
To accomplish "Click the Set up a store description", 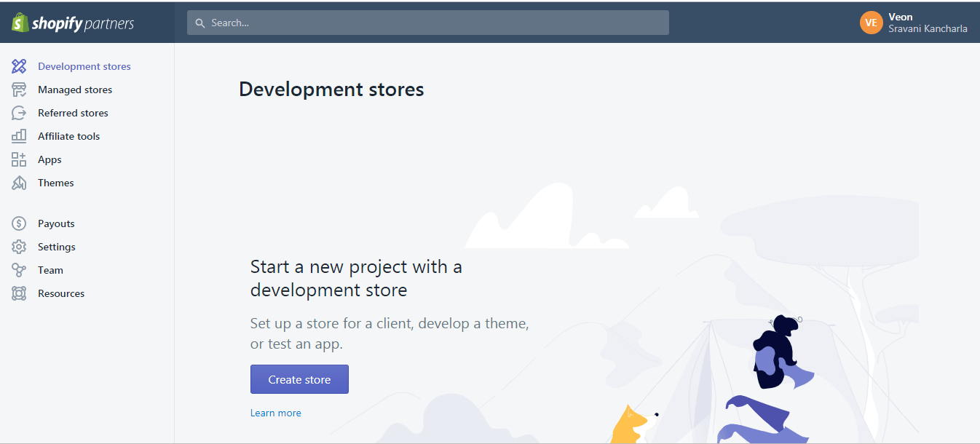I will (x=390, y=333).
